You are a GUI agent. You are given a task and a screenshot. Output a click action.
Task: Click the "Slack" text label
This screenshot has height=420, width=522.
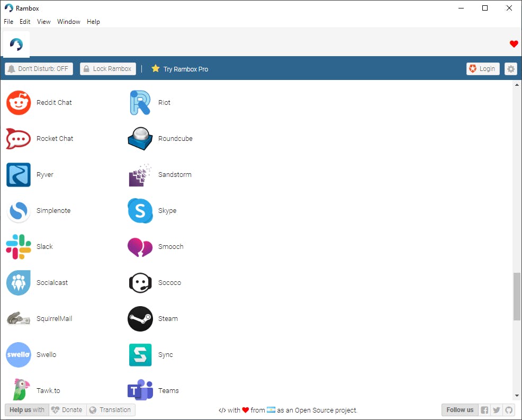pos(44,247)
